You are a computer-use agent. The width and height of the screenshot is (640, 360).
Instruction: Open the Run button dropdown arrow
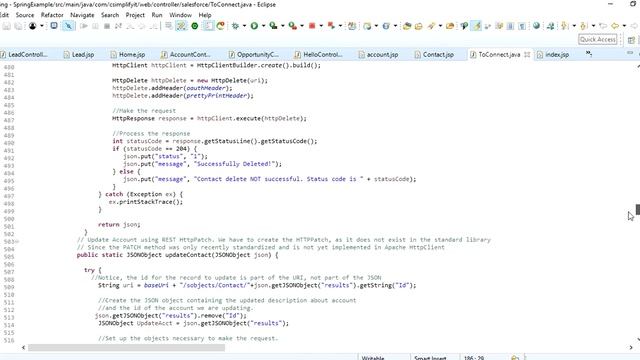click(x=263, y=26)
